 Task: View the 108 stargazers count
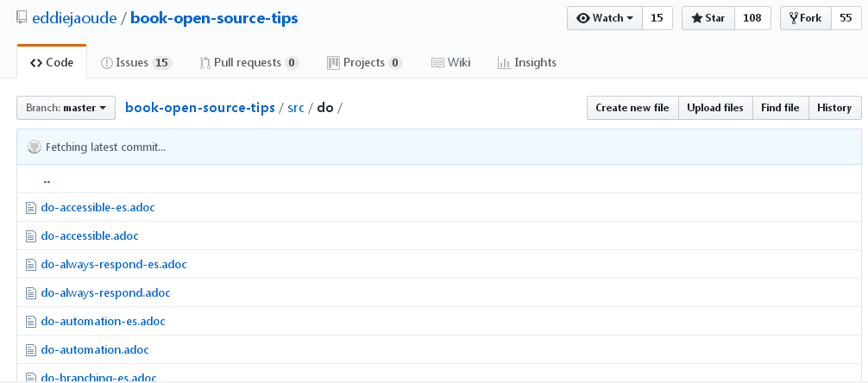point(752,18)
